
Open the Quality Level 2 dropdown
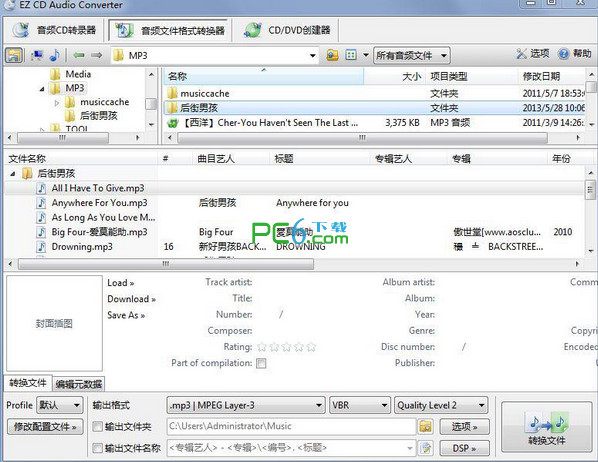point(441,405)
